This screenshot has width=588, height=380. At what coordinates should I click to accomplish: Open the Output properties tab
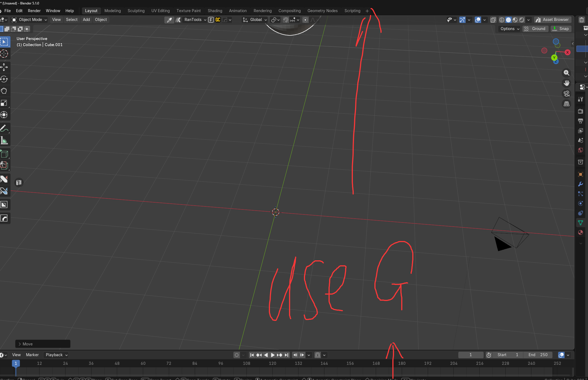click(x=581, y=121)
